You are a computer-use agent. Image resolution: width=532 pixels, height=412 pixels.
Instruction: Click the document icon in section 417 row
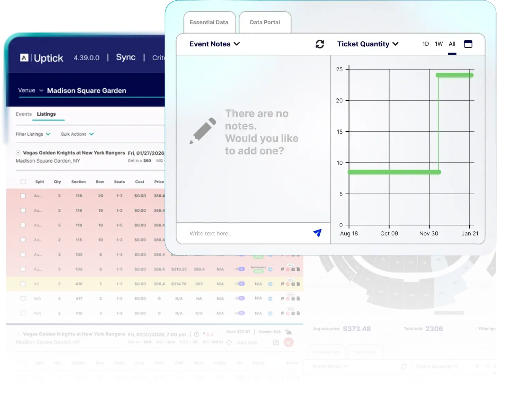[298, 298]
